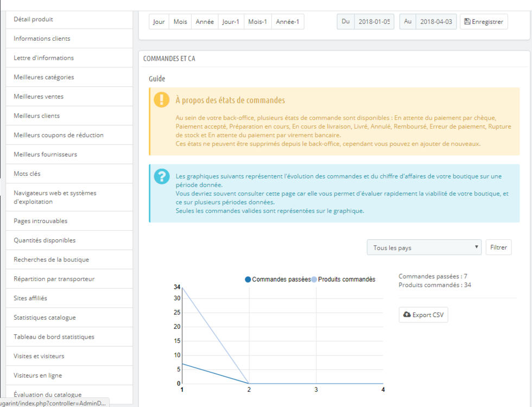Open Détail produit statistics

click(x=69, y=20)
